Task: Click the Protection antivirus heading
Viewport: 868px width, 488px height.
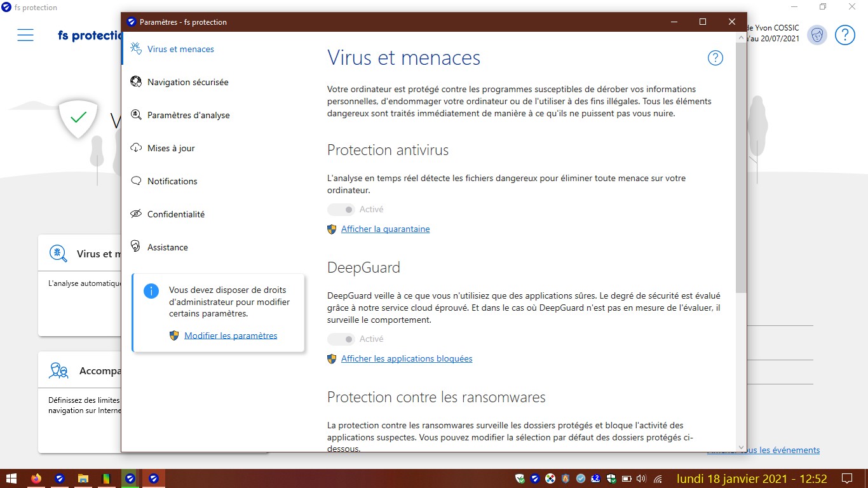Action: click(x=388, y=151)
